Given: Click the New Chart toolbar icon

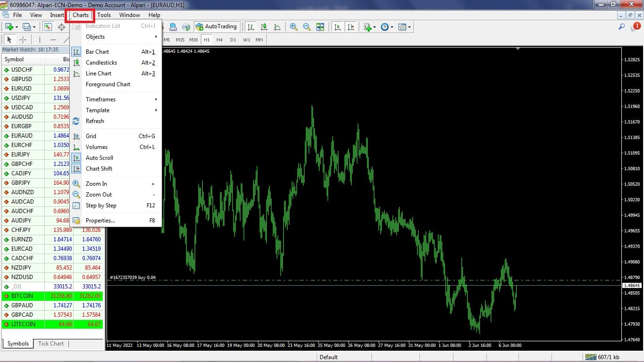Looking at the screenshot, I should [x=8, y=27].
